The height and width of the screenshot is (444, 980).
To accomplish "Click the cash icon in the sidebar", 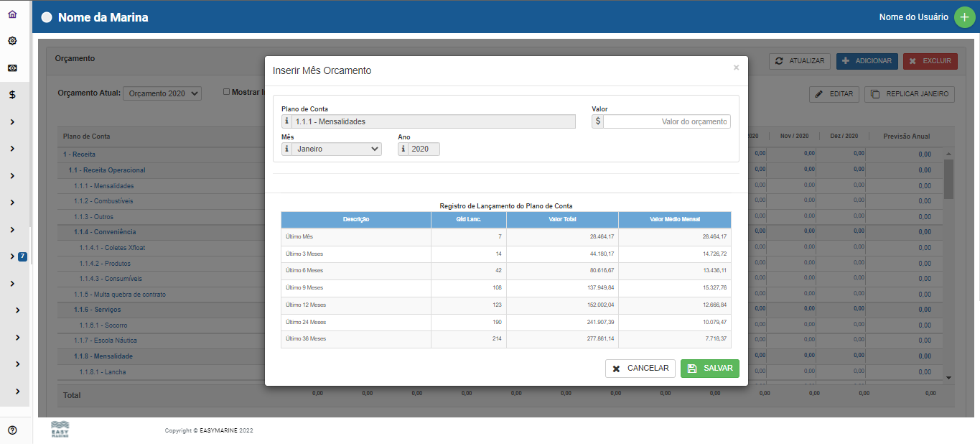I will point(12,68).
